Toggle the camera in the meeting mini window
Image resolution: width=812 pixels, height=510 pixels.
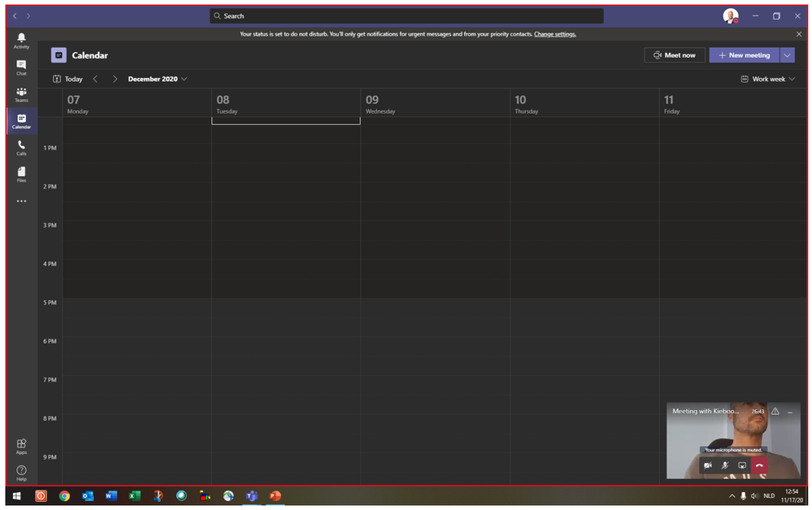708,465
